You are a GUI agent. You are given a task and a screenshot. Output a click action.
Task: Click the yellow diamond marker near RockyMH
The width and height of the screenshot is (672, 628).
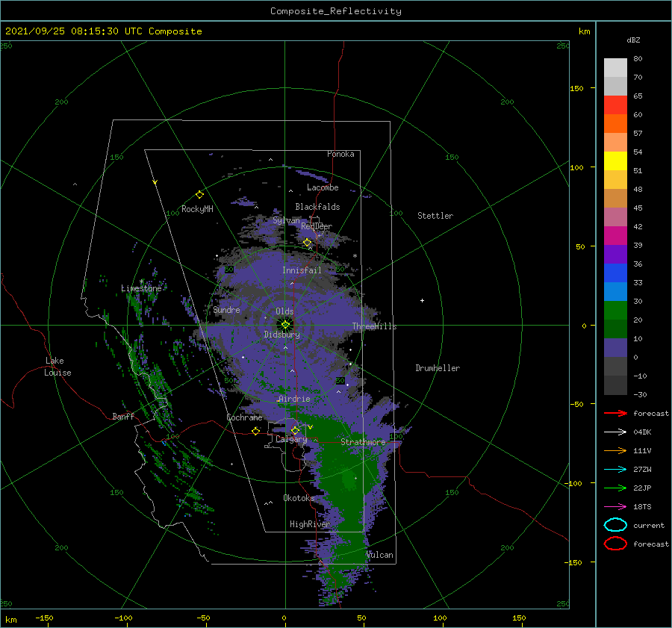(199, 195)
